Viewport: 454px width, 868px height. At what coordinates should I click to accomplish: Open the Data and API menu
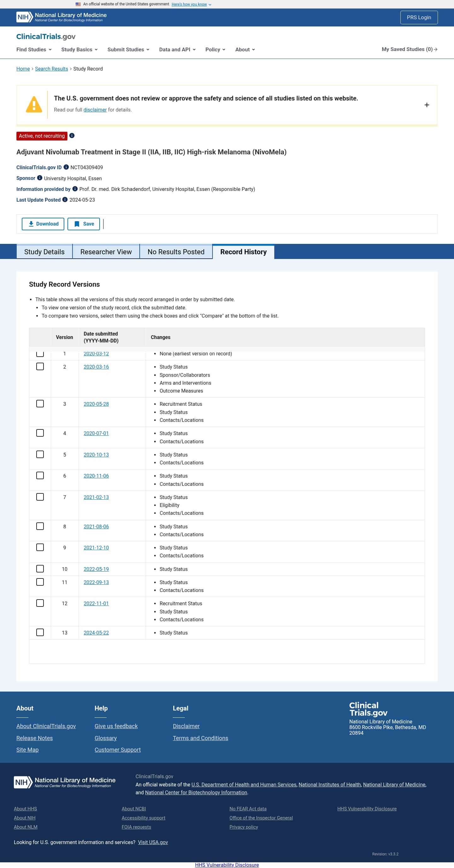coord(177,49)
